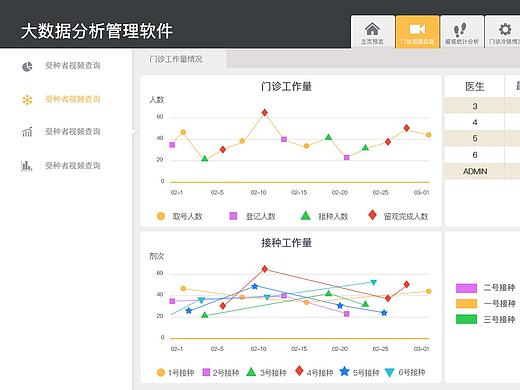The image size is (520, 390).
Task: Select the 门诊视频监控 camera tab
Action: 417,32
